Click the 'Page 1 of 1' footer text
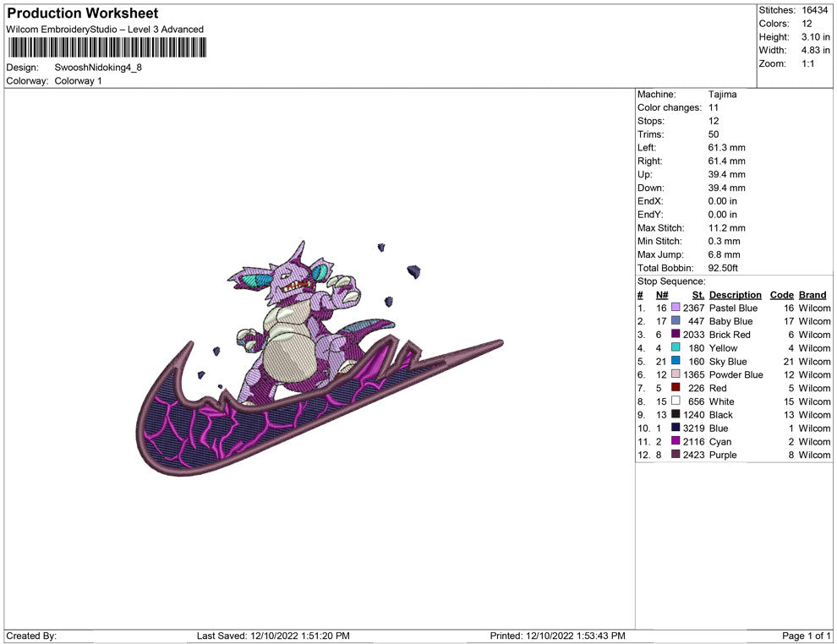The image size is (837, 644). point(806,636)
